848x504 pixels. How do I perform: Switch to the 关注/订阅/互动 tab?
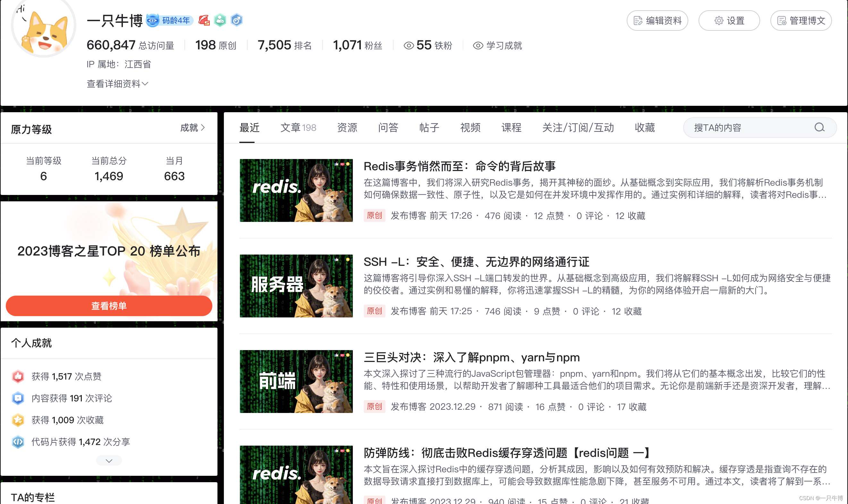coord(578,128)
